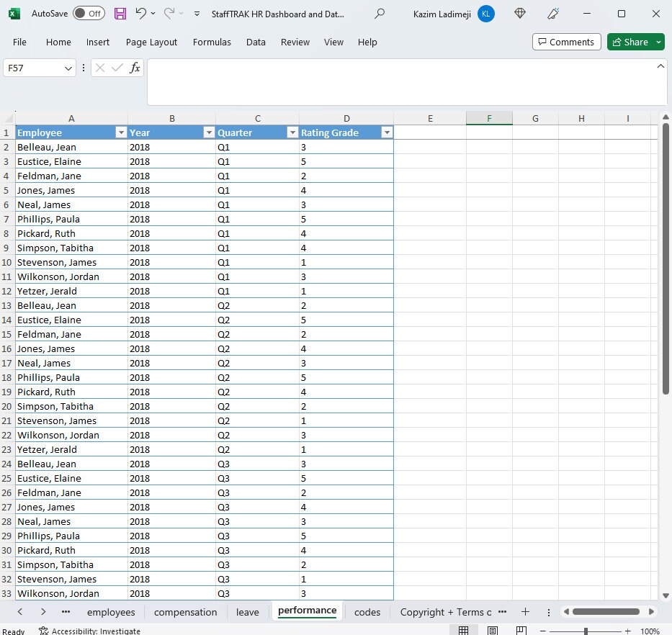Open the Formulas ribbon tab
This screenshot has width=672, height=635.
tap(211, 42)
